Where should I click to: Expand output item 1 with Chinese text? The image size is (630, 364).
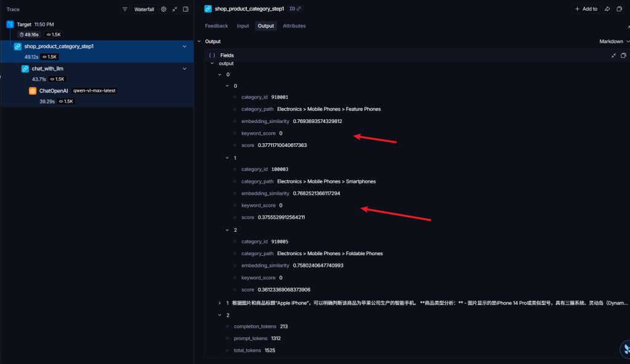pyautogui.click(x=220, y=303)
